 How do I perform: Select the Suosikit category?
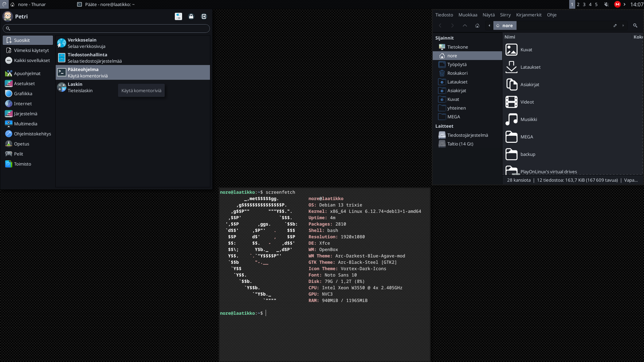pos(28,40)
